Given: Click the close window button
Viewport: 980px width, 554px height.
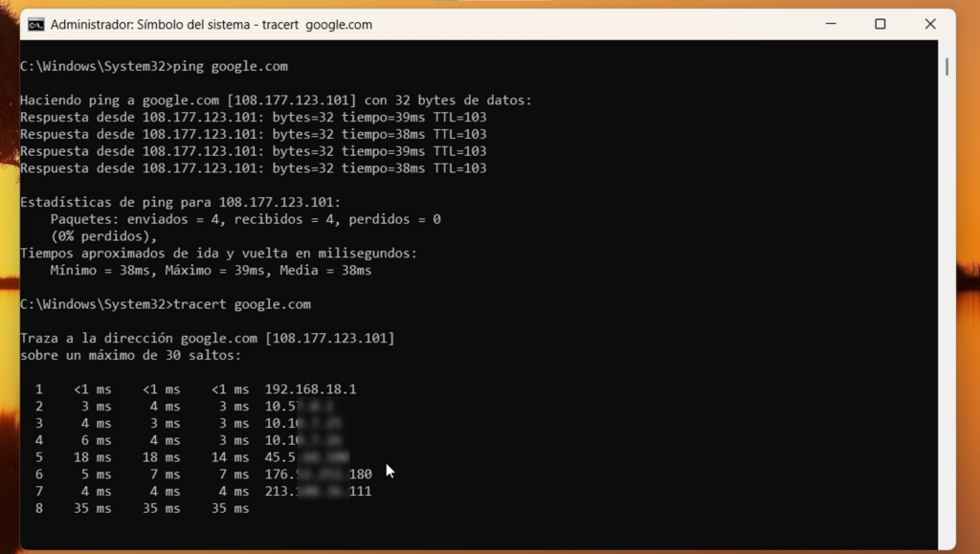Looking at the screenshot, I should [929, 24].
